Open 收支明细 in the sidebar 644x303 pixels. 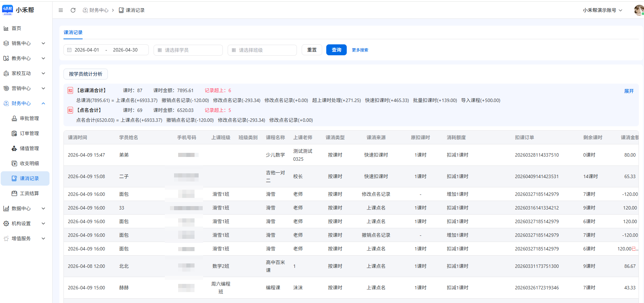tap(29, 163)
